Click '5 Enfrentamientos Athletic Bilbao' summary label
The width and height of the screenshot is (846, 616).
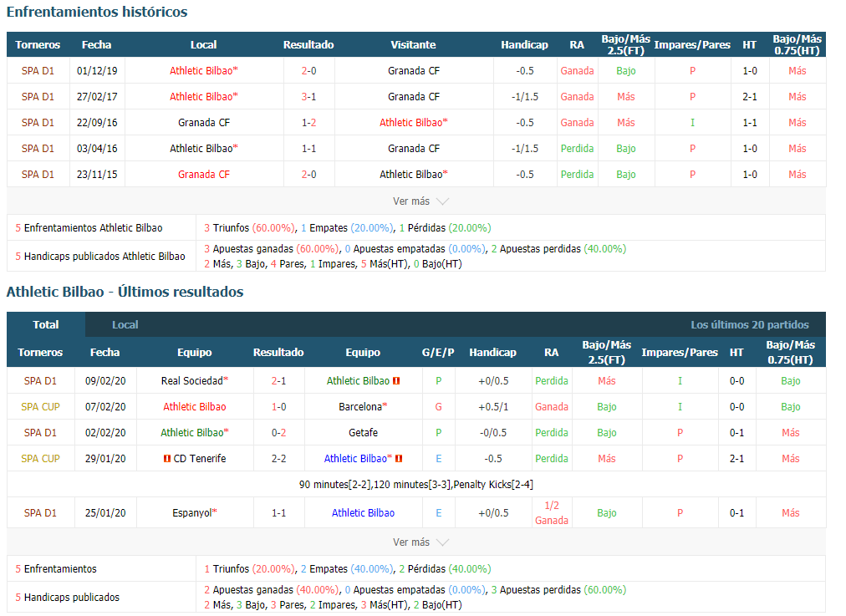click(89, 227)
